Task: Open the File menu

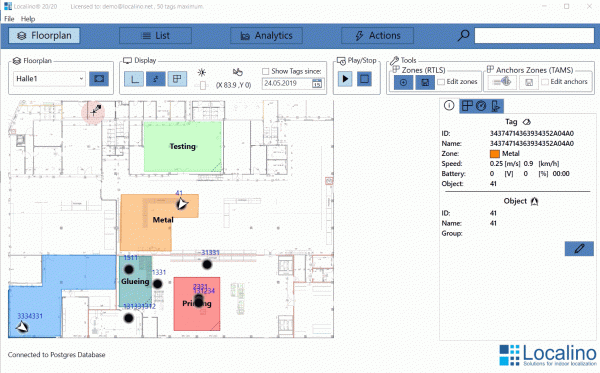Action: click(9, 19)
